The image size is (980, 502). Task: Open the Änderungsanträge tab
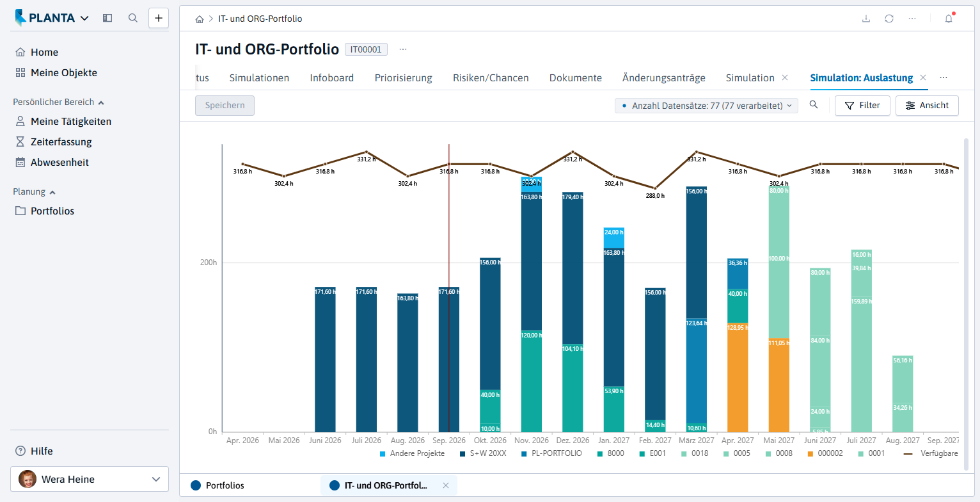(664, 78)
